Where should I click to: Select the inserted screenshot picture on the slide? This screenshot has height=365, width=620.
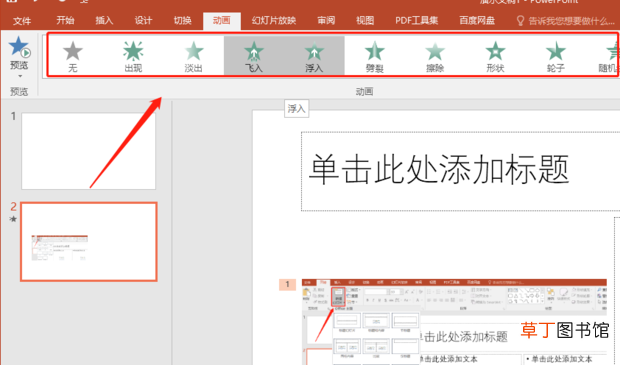click(x=454, y=322)
